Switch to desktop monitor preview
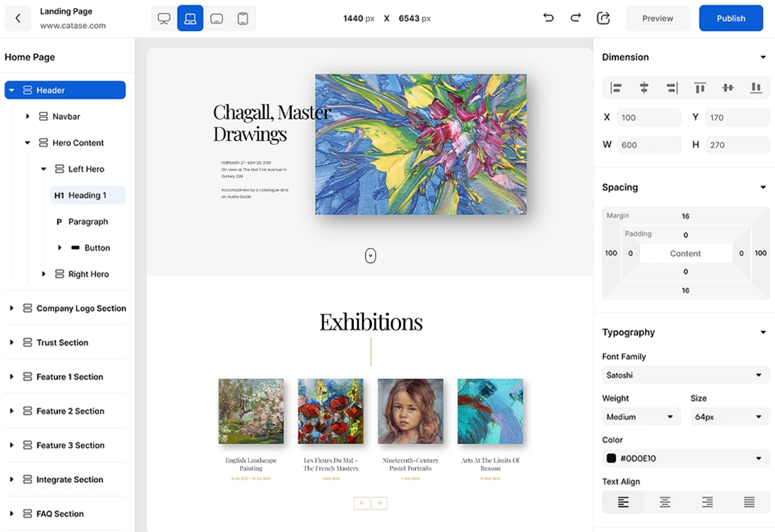This screenshot has width=775, height=532. [164, 19]
